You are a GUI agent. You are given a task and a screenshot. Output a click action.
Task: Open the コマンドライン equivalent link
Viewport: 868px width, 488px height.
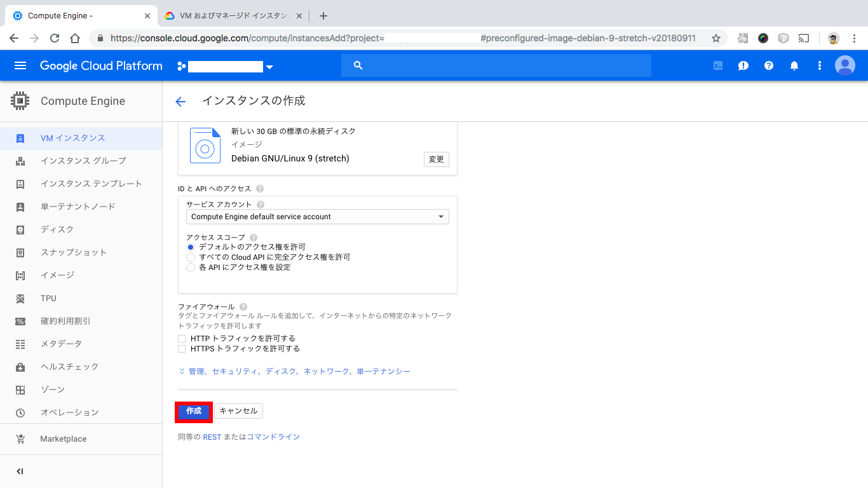(273, 437)
